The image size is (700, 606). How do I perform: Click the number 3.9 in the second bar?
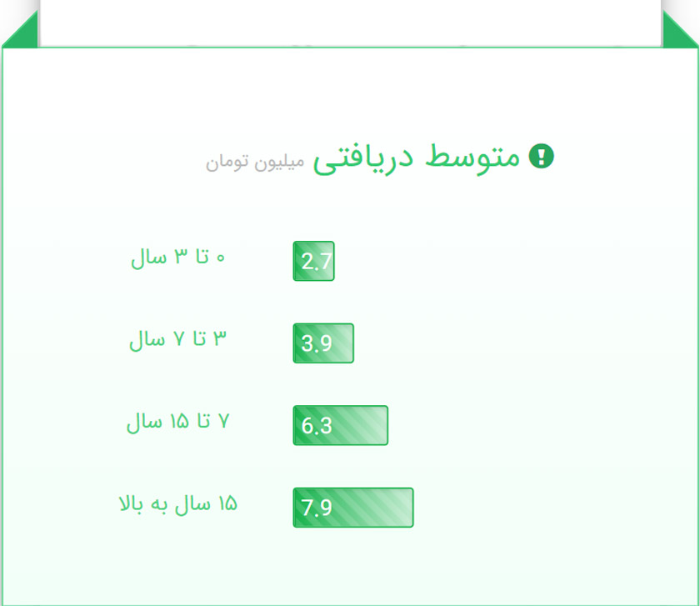(317, 343)
